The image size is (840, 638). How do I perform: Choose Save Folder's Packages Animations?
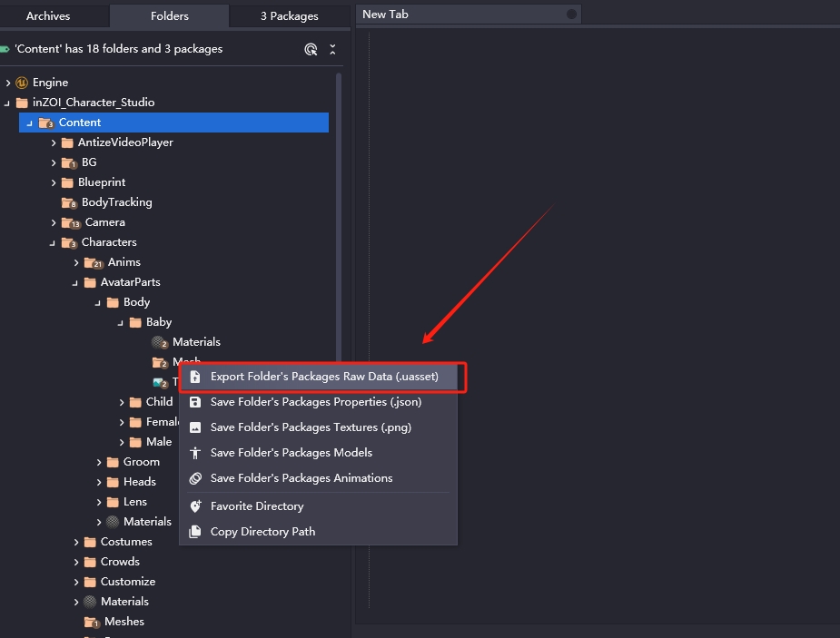[318, 478]
